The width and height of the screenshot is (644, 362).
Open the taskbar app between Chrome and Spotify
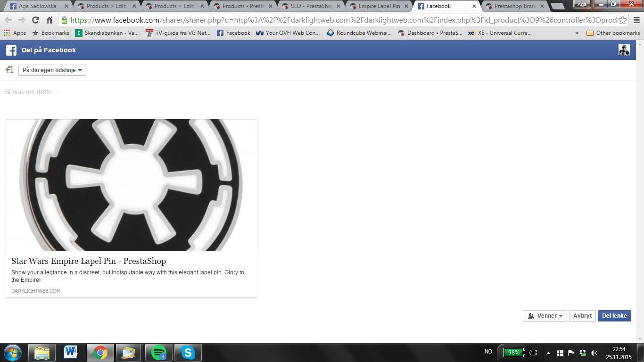(x=129, y=353)
